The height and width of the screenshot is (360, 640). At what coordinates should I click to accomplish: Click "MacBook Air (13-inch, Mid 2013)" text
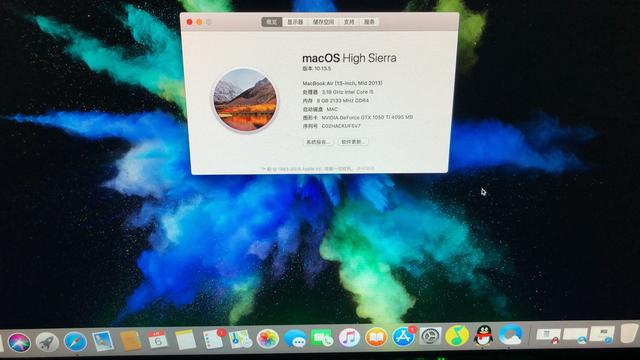tap(342, 83)
